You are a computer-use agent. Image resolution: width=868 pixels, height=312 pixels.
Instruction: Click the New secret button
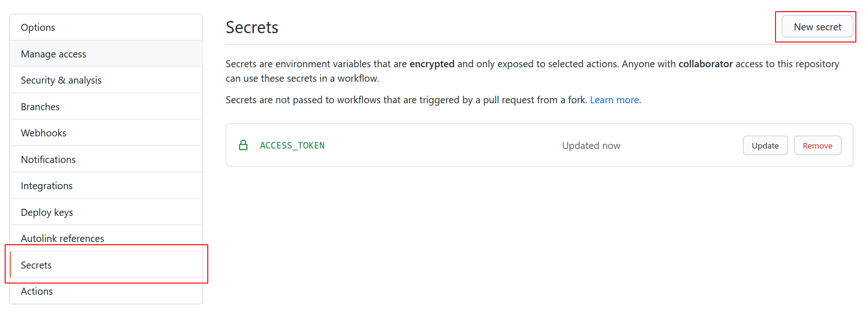coord(817,27)
